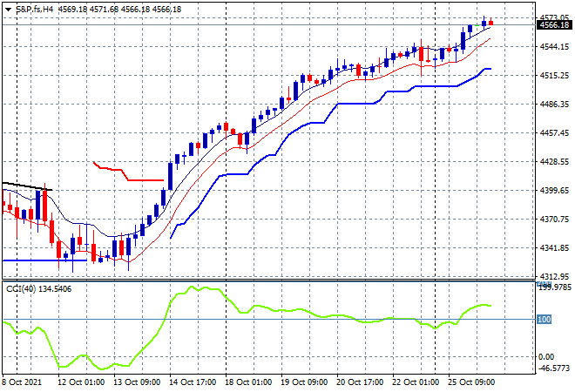Viewport: 575px width, 392px height.
Task: Click the horizontal blue support line at bottom left
Action: click(44, 260)
